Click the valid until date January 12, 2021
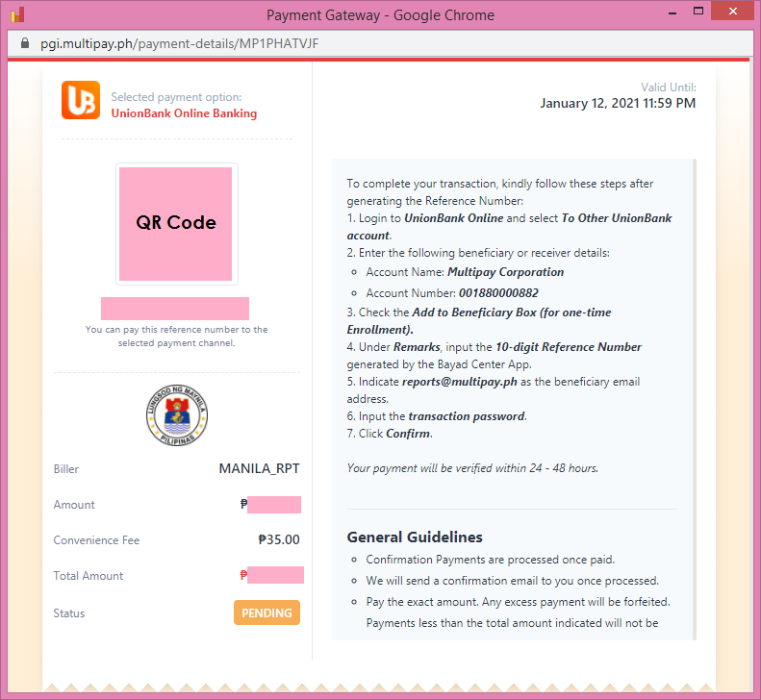The width and height of the screenshot is (761, 700). [618, 103]
